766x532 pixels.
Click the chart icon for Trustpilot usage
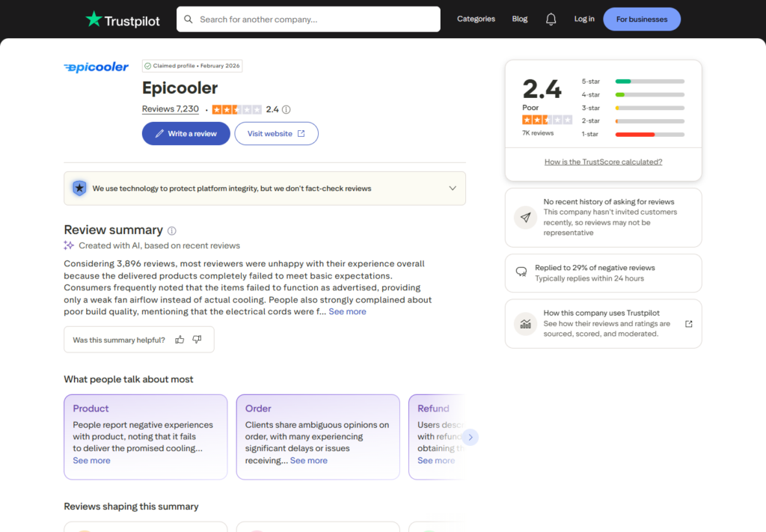click(x=525, y=323)
